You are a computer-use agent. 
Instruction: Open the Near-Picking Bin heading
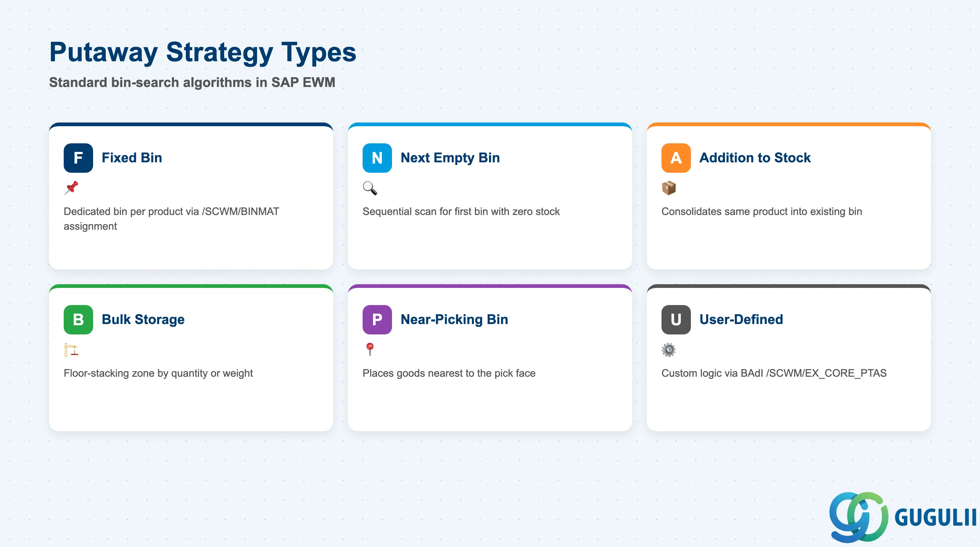(454, 319)
